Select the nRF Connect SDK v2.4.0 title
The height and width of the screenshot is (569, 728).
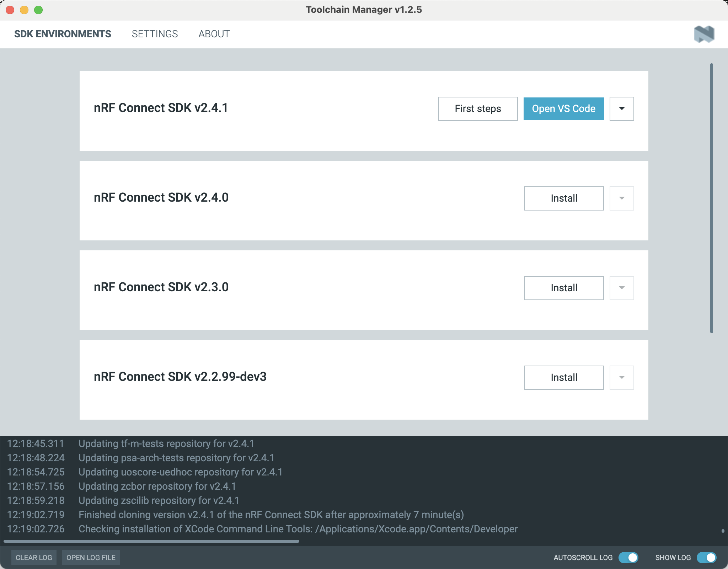(x=161, y=197)
